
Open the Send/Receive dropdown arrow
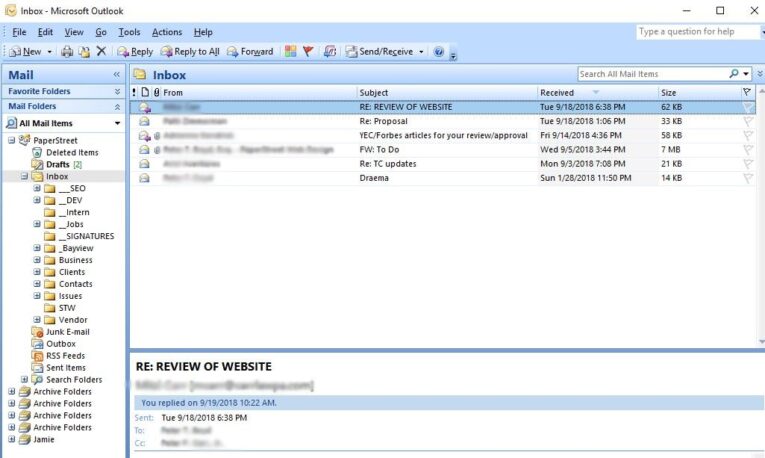tap(421, 52)
